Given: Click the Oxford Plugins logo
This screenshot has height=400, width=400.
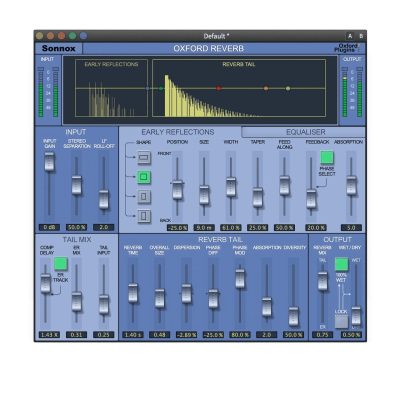Looking at the screenshot, I should (x=347, y=48).
